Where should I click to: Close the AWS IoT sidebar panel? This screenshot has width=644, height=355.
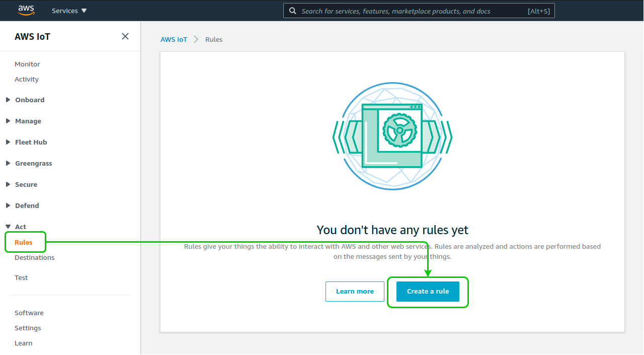pyautogui.click(x=125, y=36)
